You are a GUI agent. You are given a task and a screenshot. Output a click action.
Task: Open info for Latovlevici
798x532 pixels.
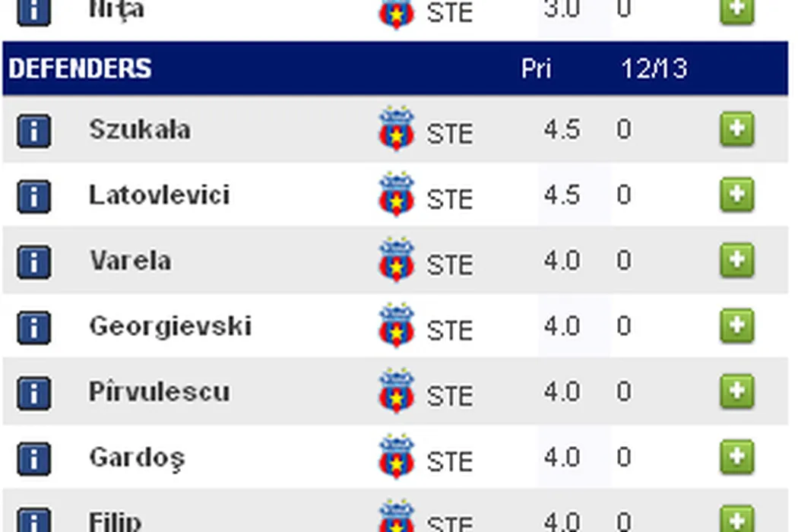coord(33,196)
